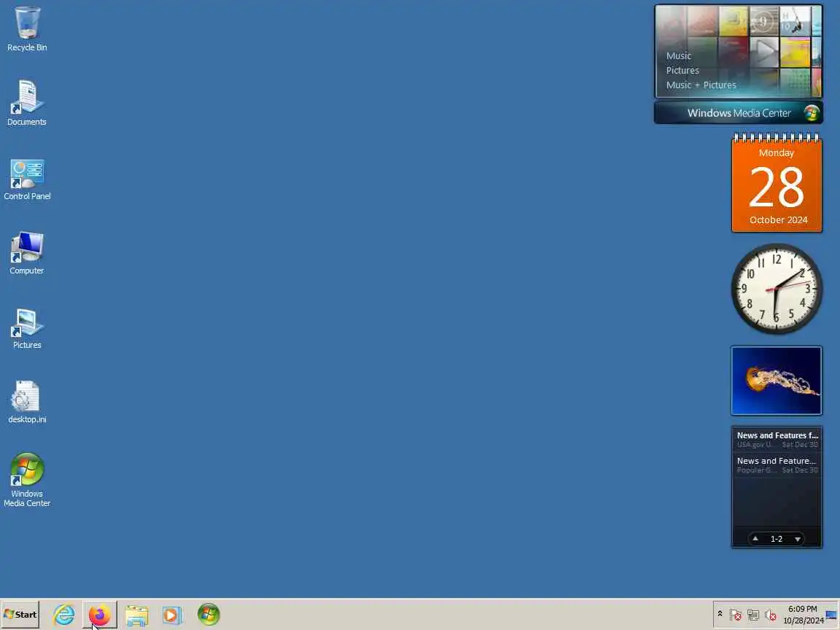
Task: Select the Control Panel desktop shortcut
Action: pyautogui.click(x=27, y=179)
